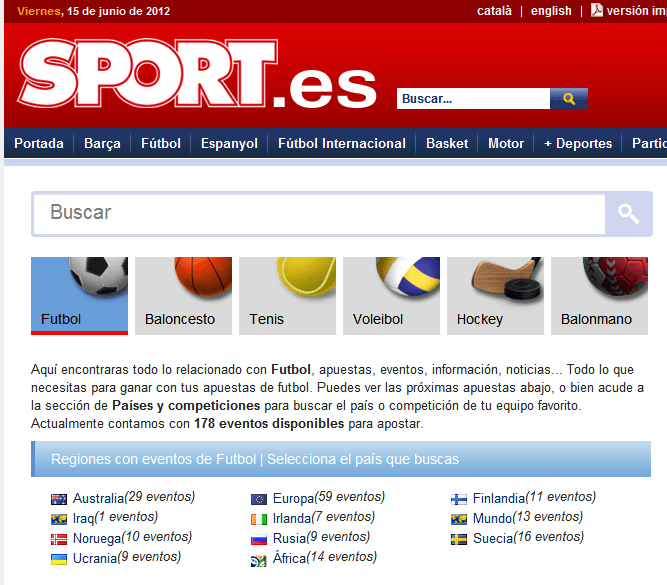Image resolution: width=667 pixels, height=585 pixels.
Task: Select the Australia flag icon
Action: tap(59, 498)
